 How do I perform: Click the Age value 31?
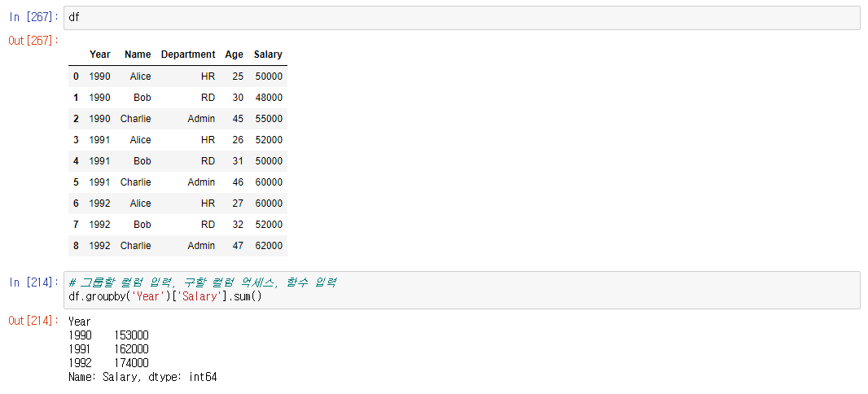[238, 161]
